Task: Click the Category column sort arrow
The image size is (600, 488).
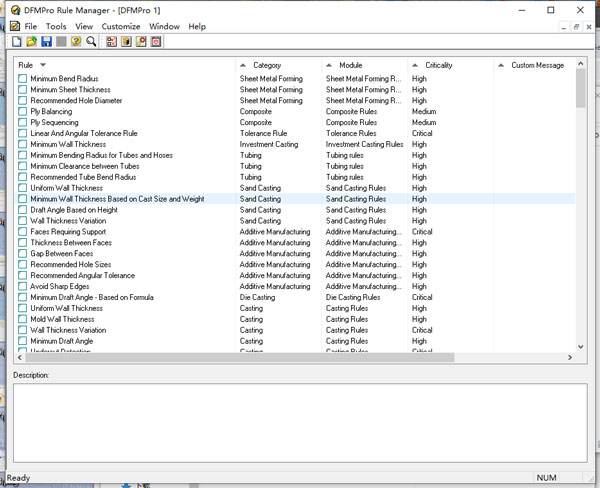Action: [x=245, y=65]
